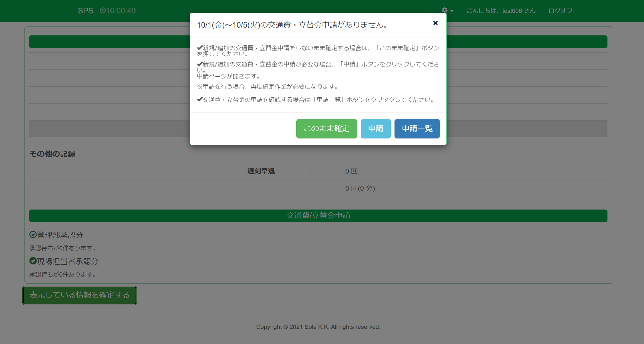This screenshot has height=344, width=644.
Task: Click the dialog title about 10/1(金)〜10/5(火)
Action: pyautogui.click(x=293, y=25)
